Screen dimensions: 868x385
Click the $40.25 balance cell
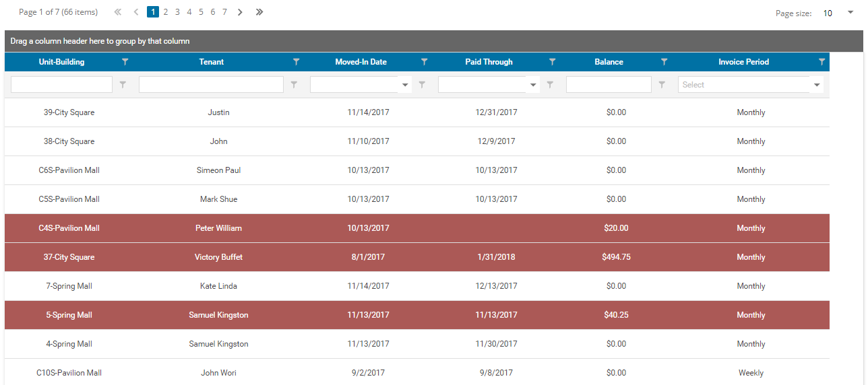coord(617,315)
